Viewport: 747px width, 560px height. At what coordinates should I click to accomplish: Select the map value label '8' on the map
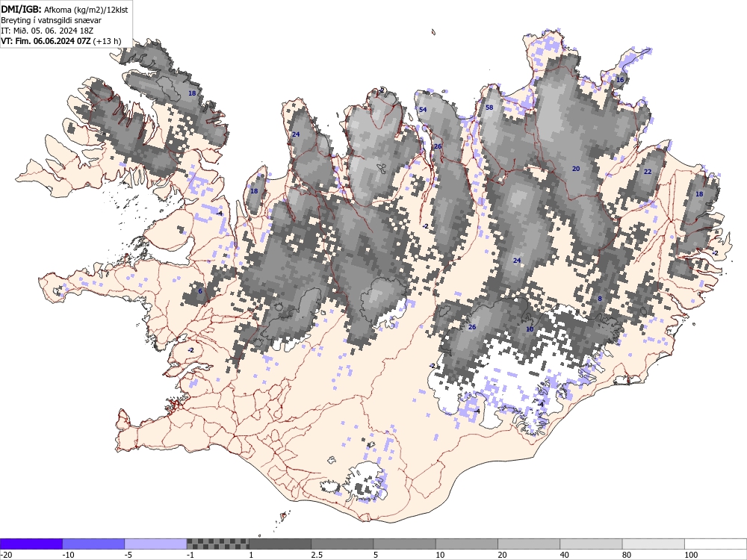600,299
